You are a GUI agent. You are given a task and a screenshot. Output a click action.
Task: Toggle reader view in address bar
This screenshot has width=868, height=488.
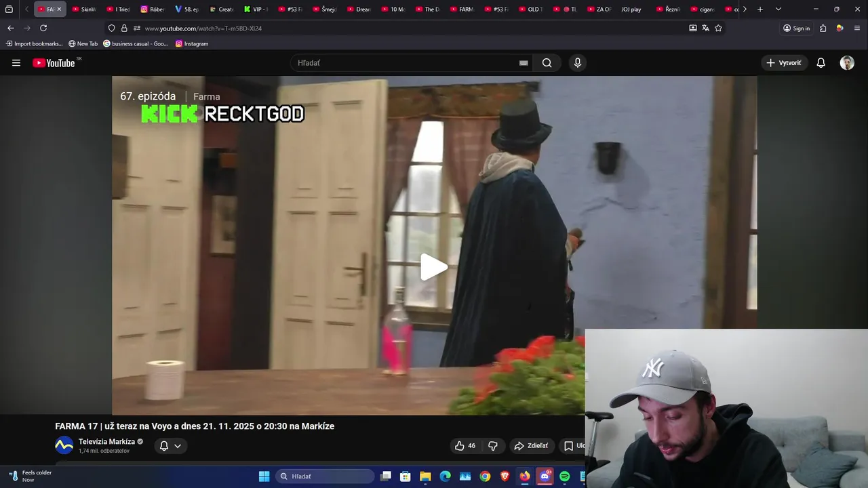point(692,28)
